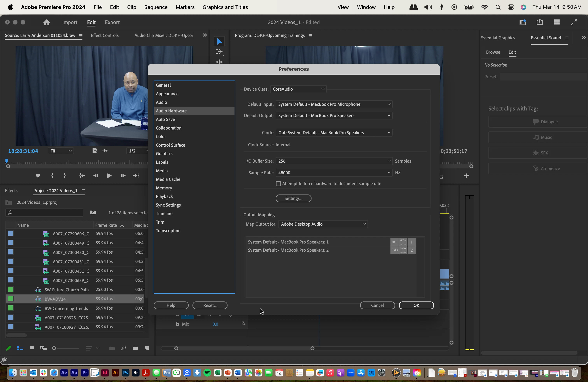This screenshot has height=382, width=588.
Task: Switch project panel to list view
Action: (x=20, y=348)
